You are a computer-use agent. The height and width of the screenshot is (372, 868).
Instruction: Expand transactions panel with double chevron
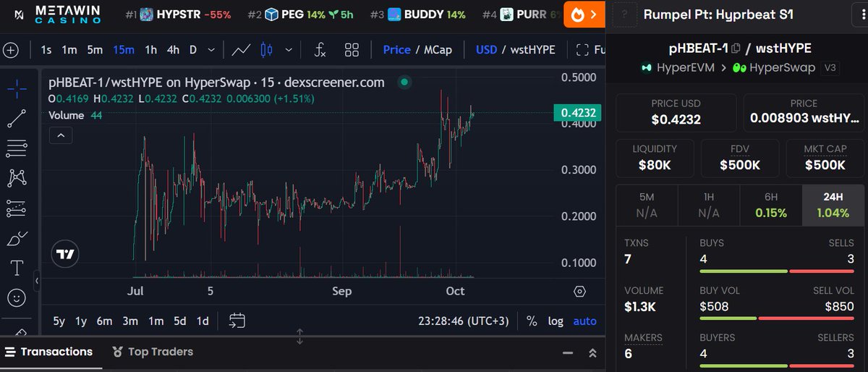(x=592, y=352)
